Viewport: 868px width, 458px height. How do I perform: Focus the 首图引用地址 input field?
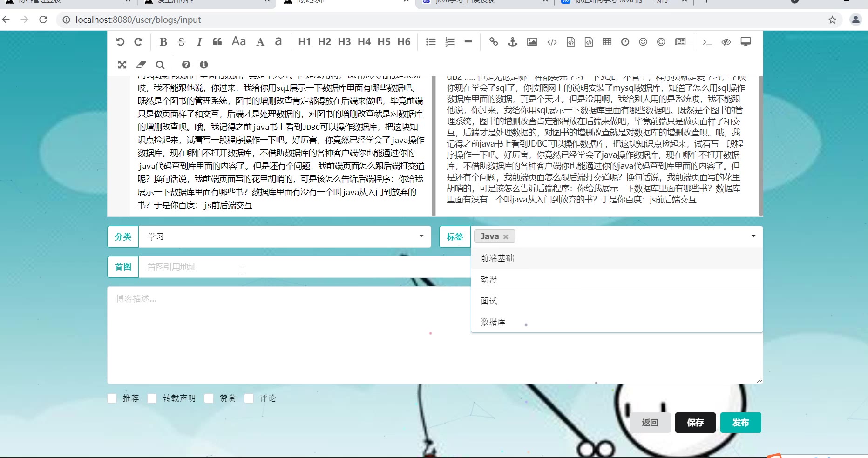pyautogui.click(x=305, y=267)
